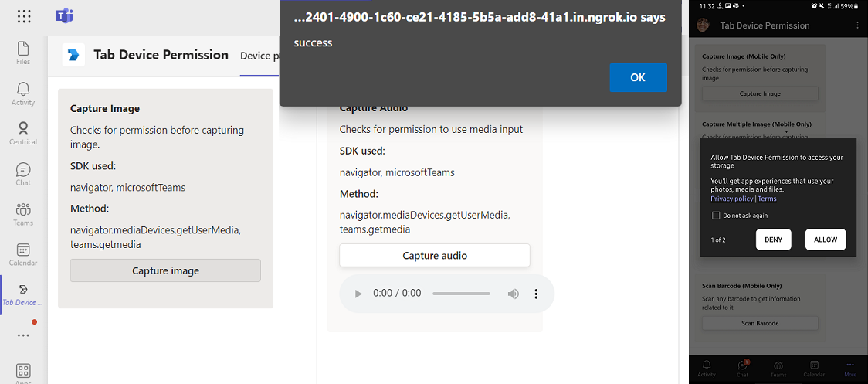868x384 pixels.
Task: Go to Teams in the left sidebar
Action: pyautogui.click(x=23, y=214)
